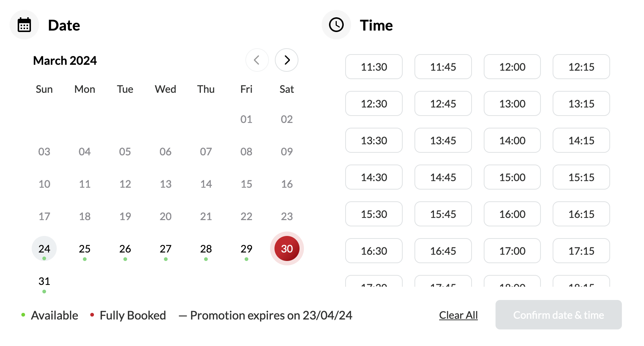Viewport: 644px width, 346px height.
Task: Select the 15:30 time slot
Action: [374, 214]
